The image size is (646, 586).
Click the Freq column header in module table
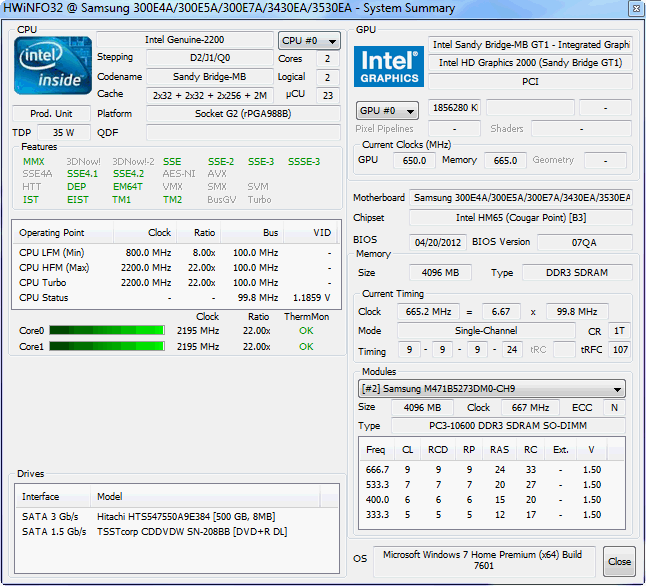point(375,450)
